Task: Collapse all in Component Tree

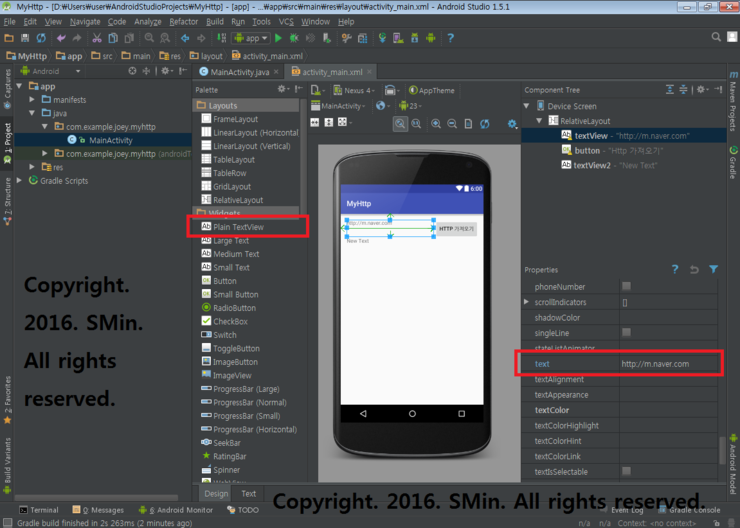Action: [x=683, y=90]
